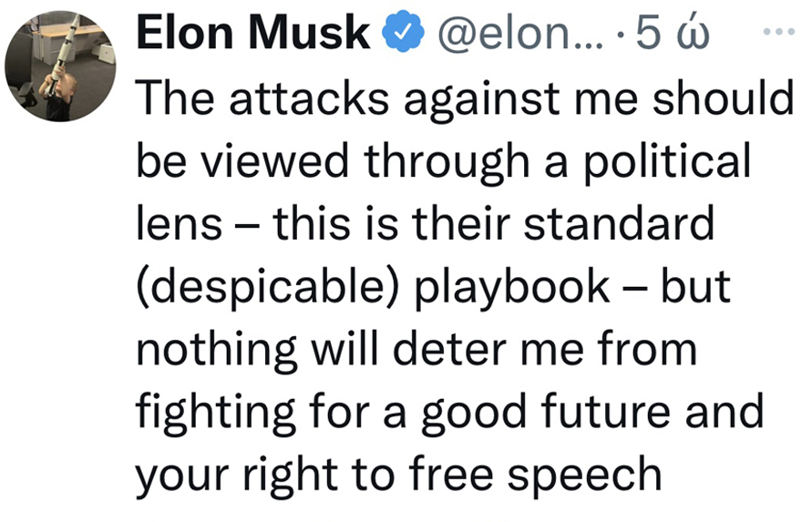This screenshot has height=522, width=812.
Task: Click the word "political" in the tweet
Action: click(667, 161)
